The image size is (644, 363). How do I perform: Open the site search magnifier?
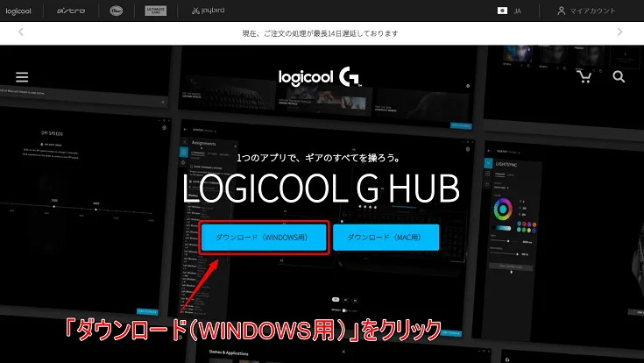(x=619, y=76)
